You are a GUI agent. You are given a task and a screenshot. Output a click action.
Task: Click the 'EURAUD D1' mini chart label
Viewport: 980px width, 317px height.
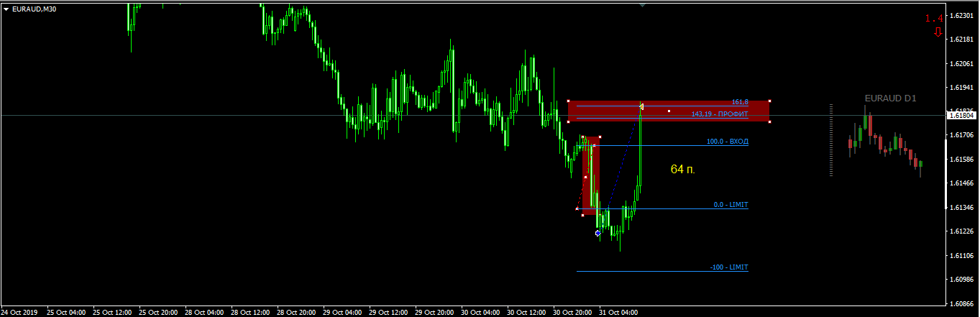[x=890, y=98]
